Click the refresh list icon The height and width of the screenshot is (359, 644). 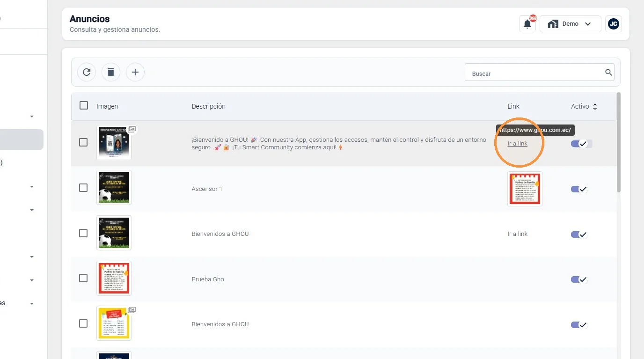tap(87, 72)
